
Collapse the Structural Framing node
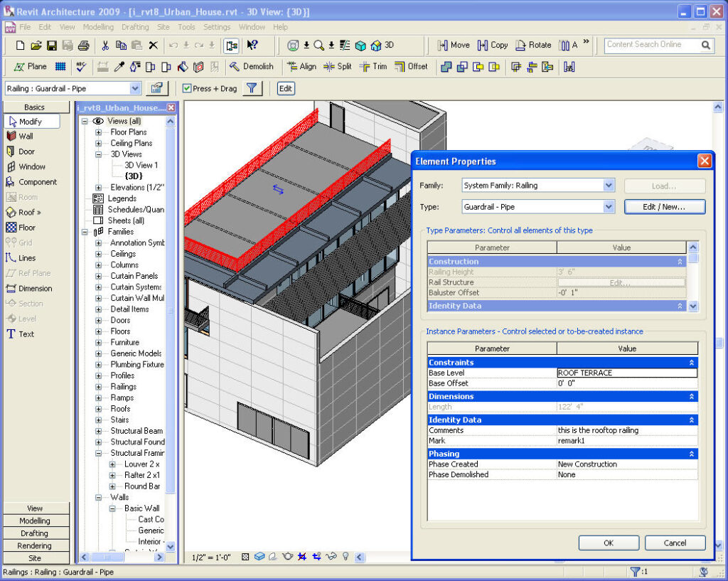[98, 453]
